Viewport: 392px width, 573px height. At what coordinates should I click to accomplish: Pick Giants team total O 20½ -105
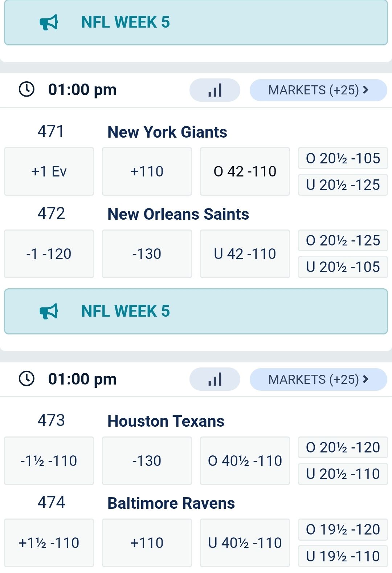coord(343,158)
